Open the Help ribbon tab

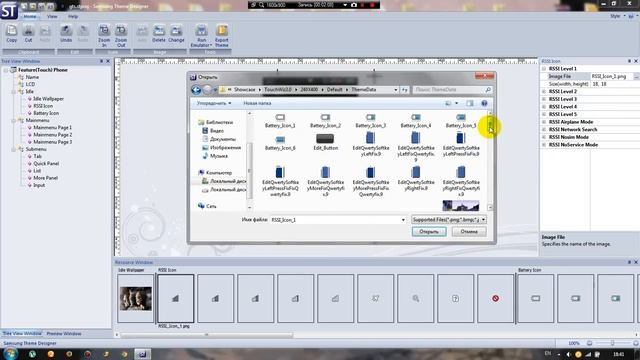click(x=73, y=16)
